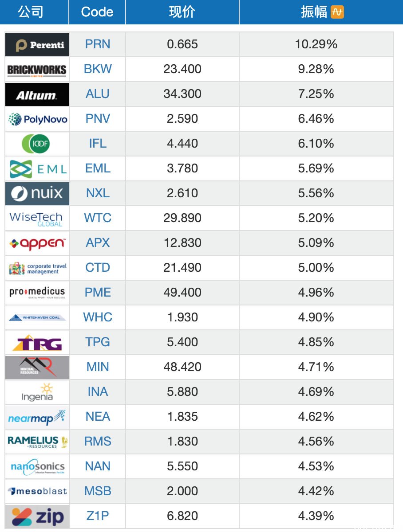Click the orange amplitude sort icon
Screen dimensions: 403x532
pyautogui.click(x=337, y=12)
